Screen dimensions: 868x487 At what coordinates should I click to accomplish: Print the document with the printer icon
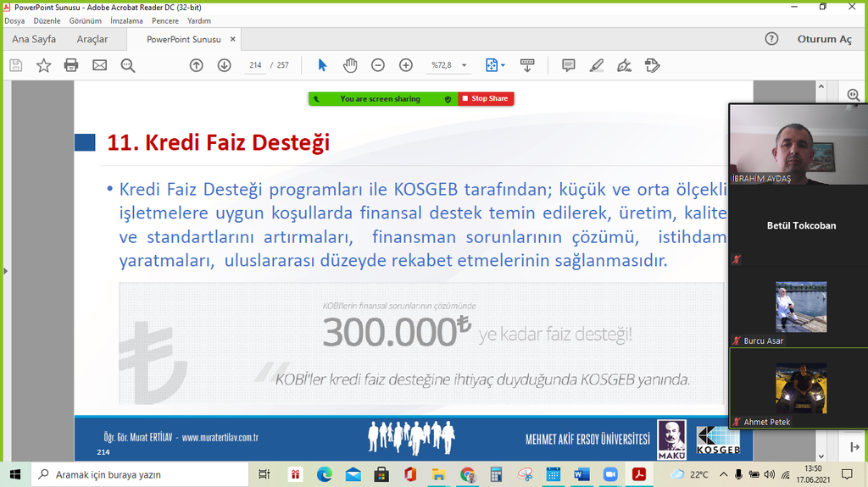pos(71,65)
